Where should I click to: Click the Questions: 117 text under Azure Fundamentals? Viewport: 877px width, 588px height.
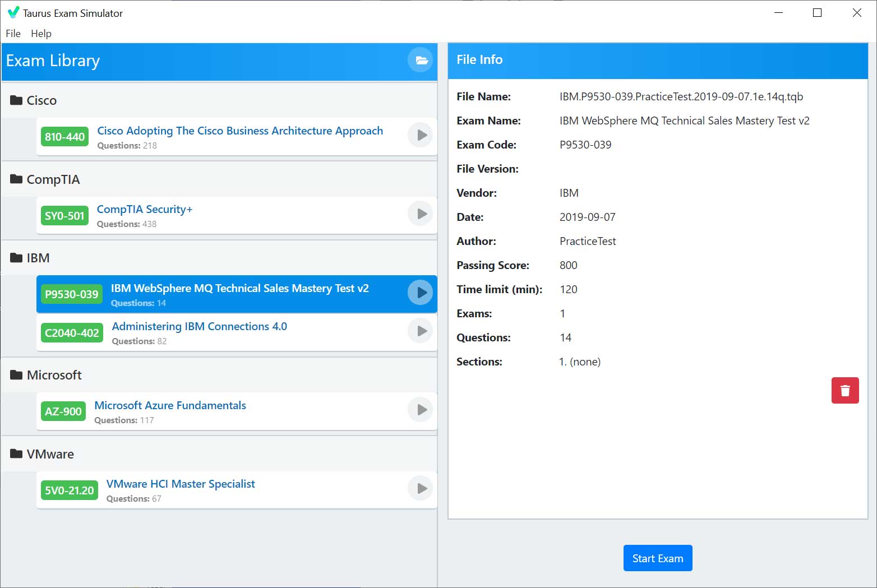tap(124, 420)
